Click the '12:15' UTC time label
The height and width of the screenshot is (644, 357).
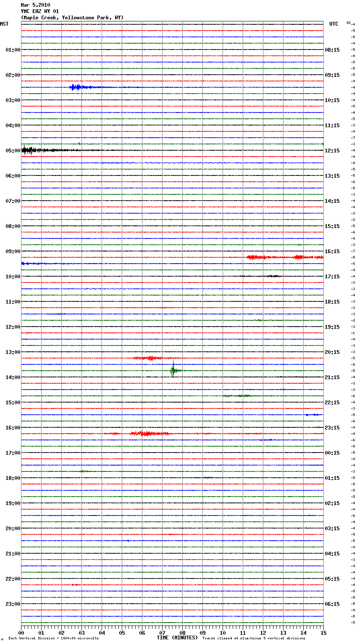click(x=332, y=151)
